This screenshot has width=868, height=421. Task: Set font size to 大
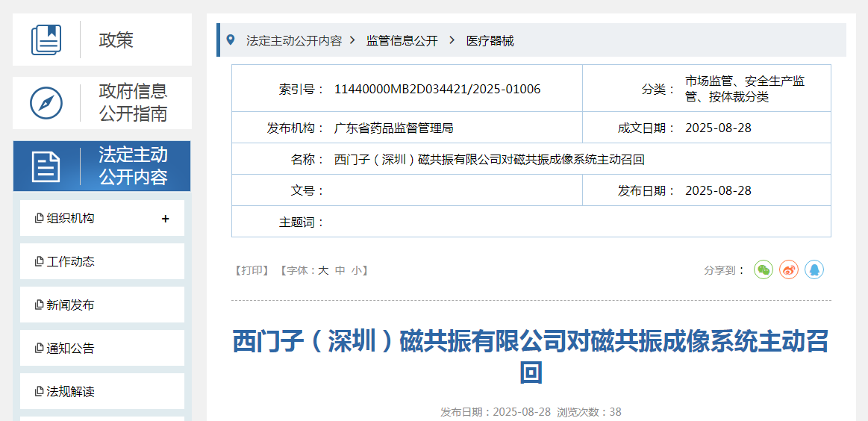coord(323,270)
